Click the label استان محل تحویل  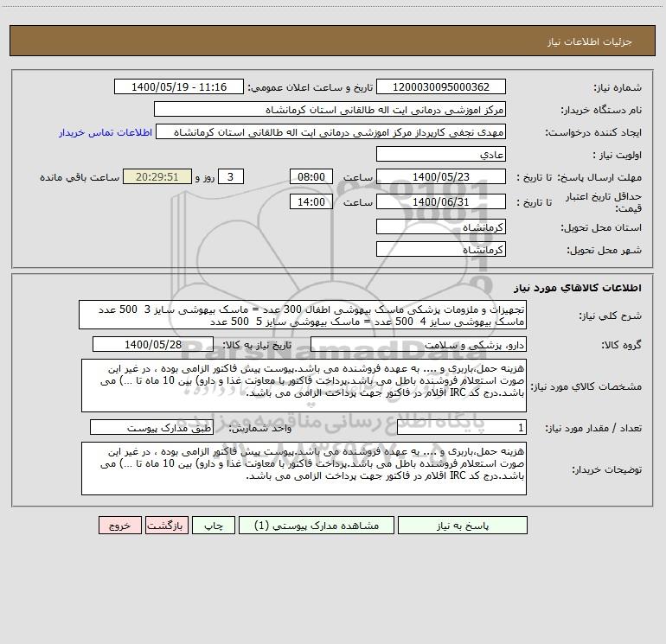pos(601,228)
